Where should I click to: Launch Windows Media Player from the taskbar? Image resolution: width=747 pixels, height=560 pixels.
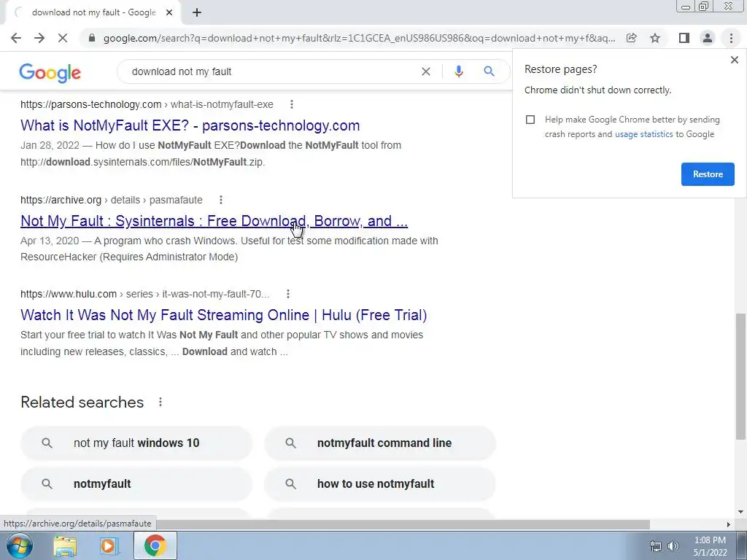109,545
